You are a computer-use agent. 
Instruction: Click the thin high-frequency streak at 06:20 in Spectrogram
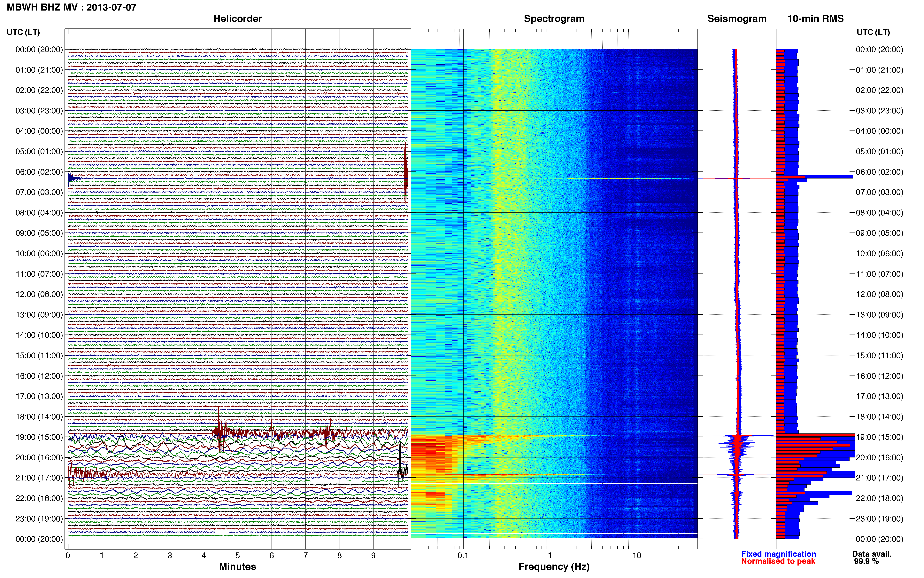tap(628, 178)
